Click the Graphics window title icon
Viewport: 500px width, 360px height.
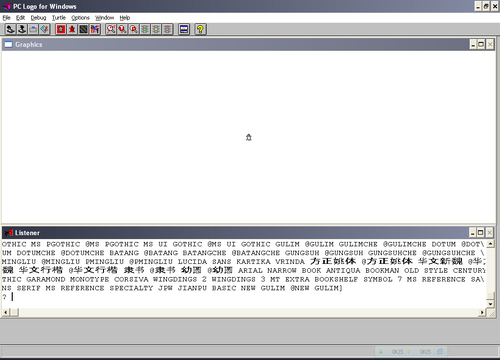click(x=8, y=44)
